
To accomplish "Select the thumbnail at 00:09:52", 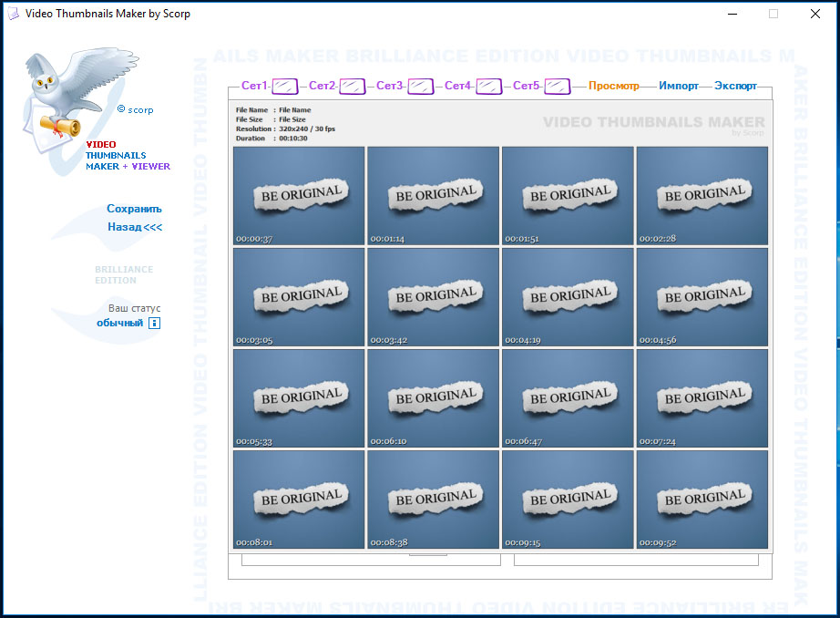I will (x=702, y=500).
